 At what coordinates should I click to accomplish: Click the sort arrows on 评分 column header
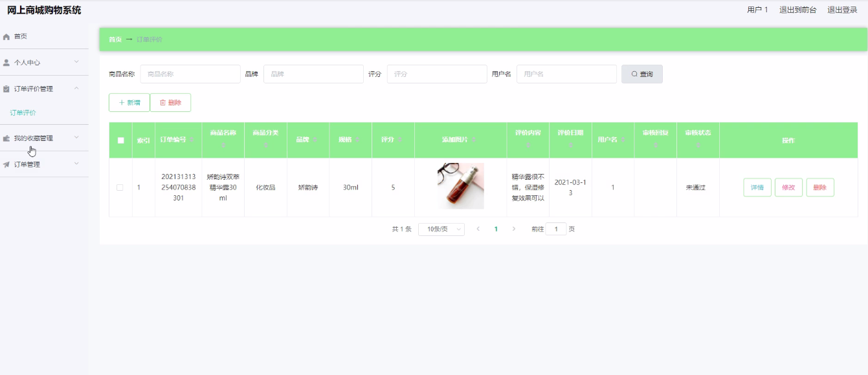click(x=399, y=140)
